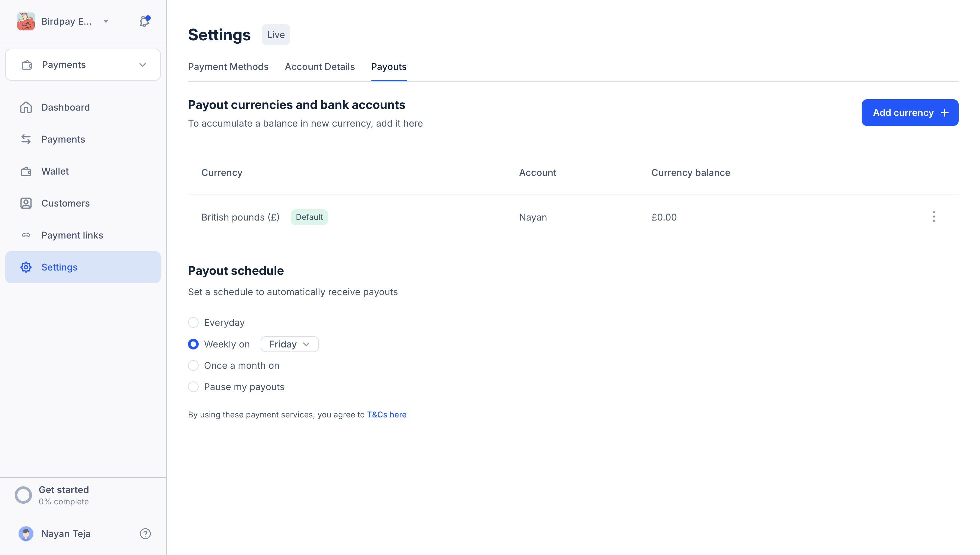Image resolution: width=980 pixels, height=555 pixels.
Task: Switch to the Account Details tab
Action: coord(320,67)
